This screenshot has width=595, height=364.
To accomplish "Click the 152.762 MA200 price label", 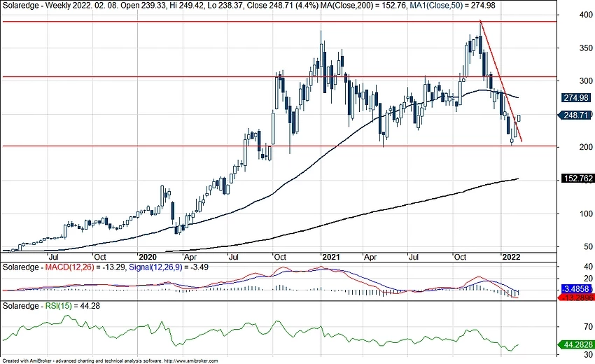I will (577, 178).
